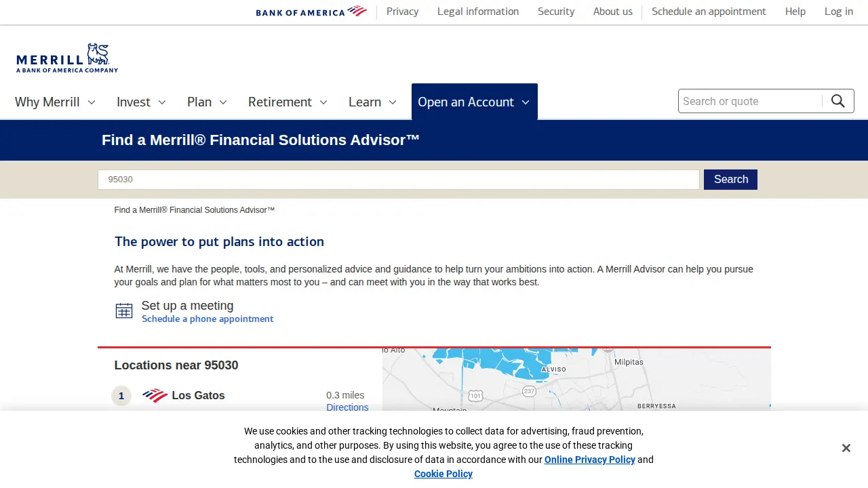Click the Merrill bull logo

tap(67, 58)
